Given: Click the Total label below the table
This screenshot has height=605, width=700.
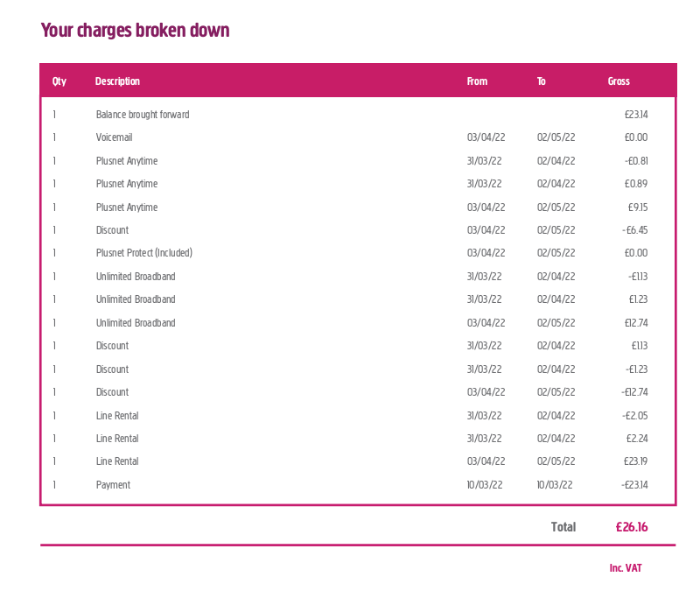Looking at the screenshot, I should pos(563,527).
